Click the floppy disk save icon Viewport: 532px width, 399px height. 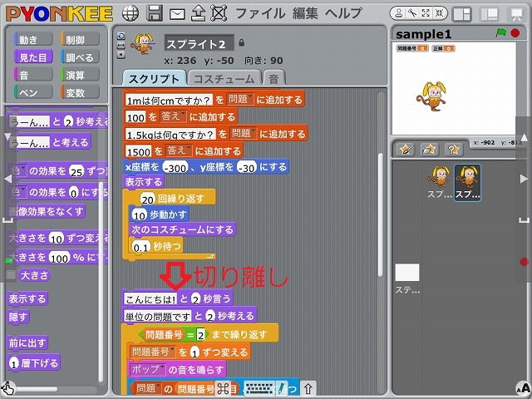click(154, 13)
